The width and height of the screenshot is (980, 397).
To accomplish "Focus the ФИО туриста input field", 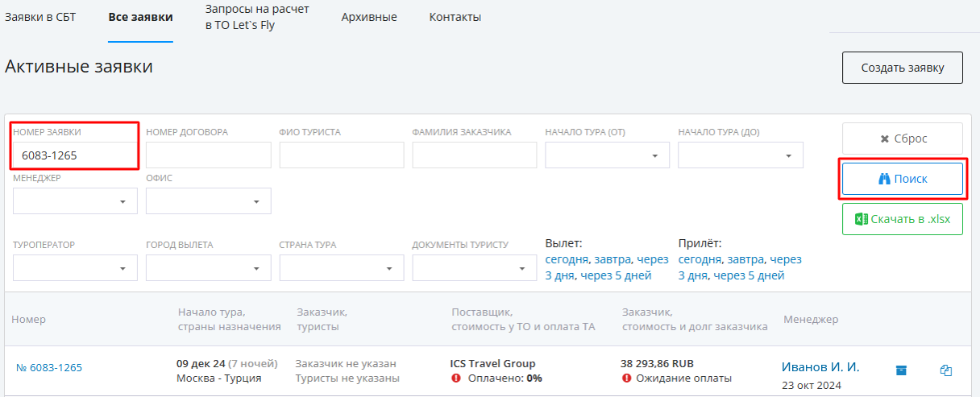I will [342, 155].
